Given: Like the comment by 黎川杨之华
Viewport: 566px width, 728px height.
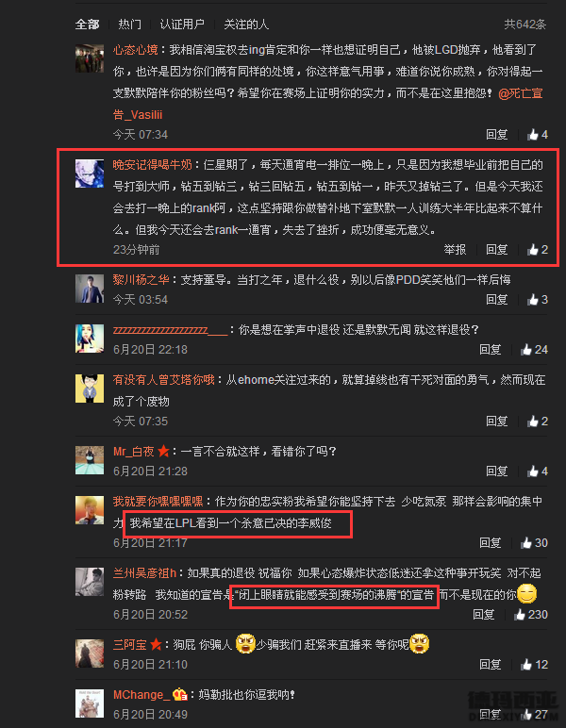Looking at the screenshot, I should [538, 300].
